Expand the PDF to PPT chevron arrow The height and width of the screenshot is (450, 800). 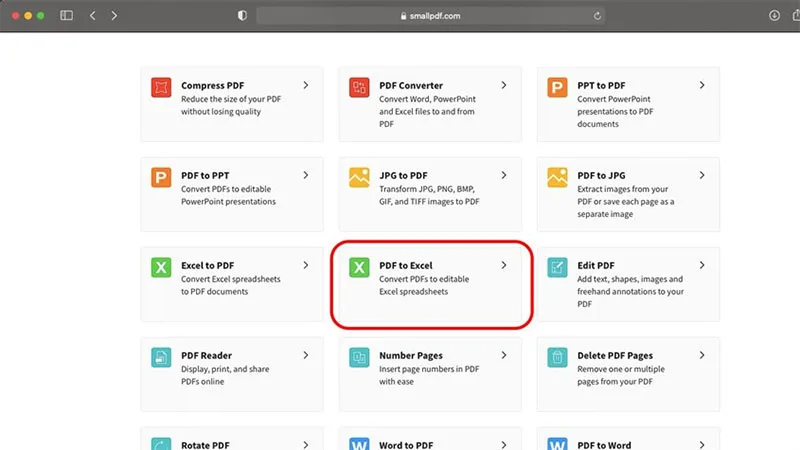306,175
